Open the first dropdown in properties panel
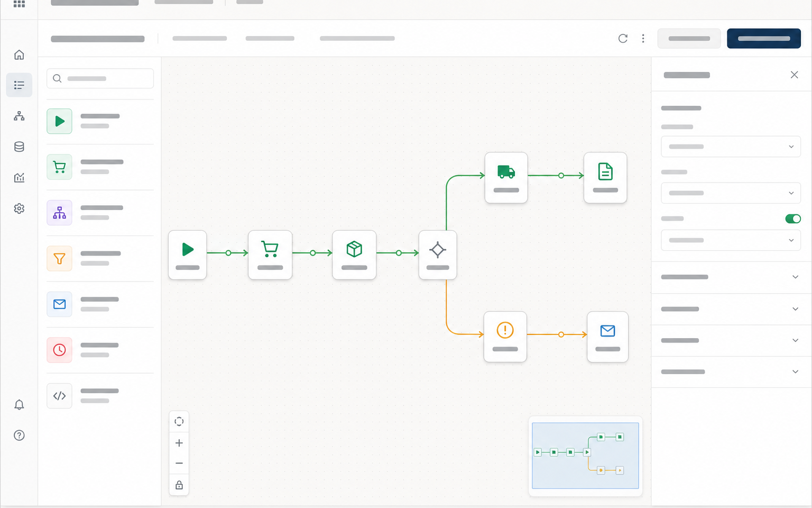The width and height of the screenshot is (812, 508). coord(731,147)
